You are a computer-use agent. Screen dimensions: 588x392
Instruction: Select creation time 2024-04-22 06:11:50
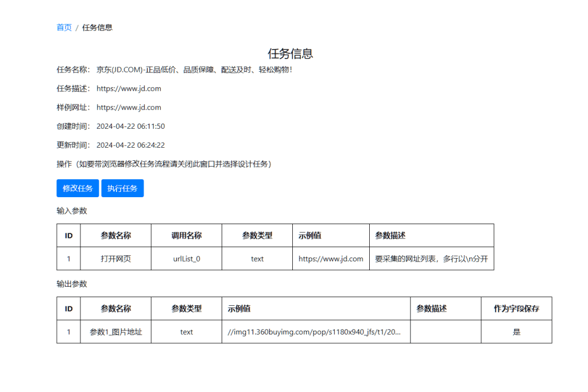130,126
